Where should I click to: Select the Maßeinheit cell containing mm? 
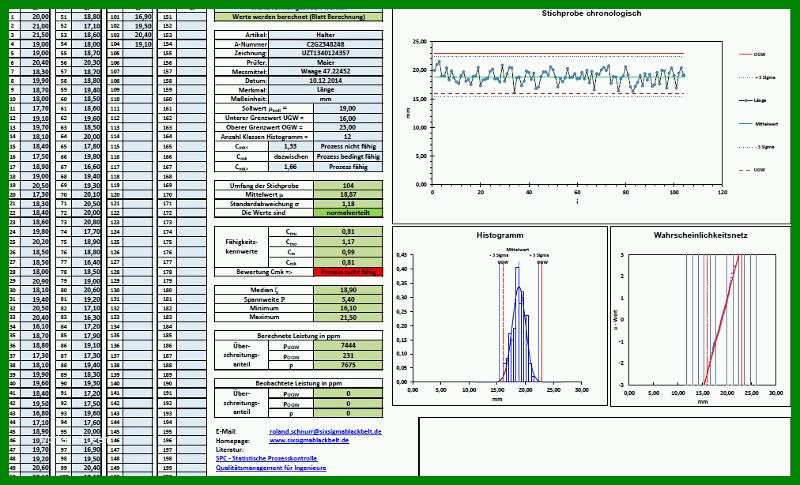[x=326, y=99]
